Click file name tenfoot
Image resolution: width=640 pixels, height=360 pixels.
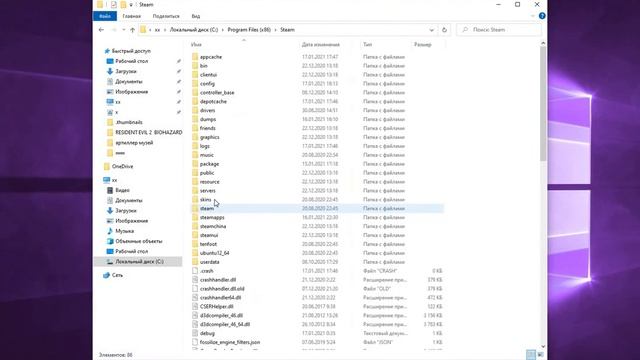209,244
